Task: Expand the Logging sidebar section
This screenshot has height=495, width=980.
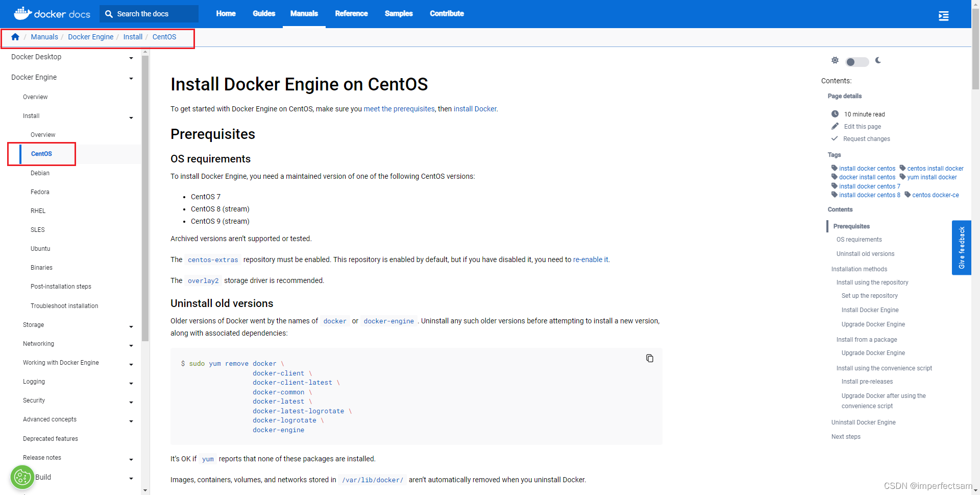Action: (x=131, y=384)
